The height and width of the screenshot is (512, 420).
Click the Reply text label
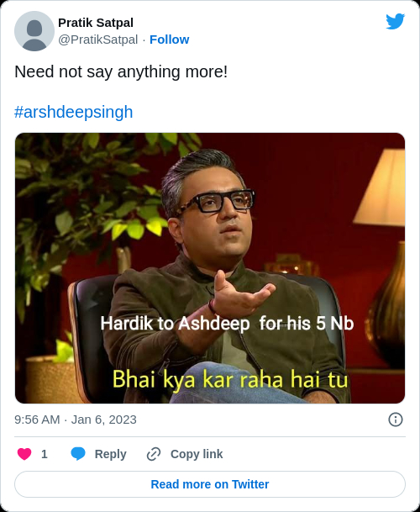[x=110, y=454]
